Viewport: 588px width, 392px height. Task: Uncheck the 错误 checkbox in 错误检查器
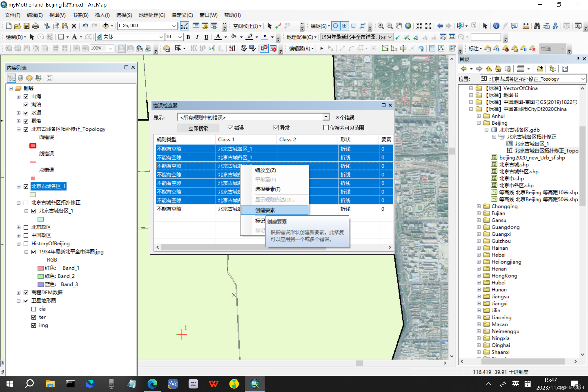tap(230, 128)
